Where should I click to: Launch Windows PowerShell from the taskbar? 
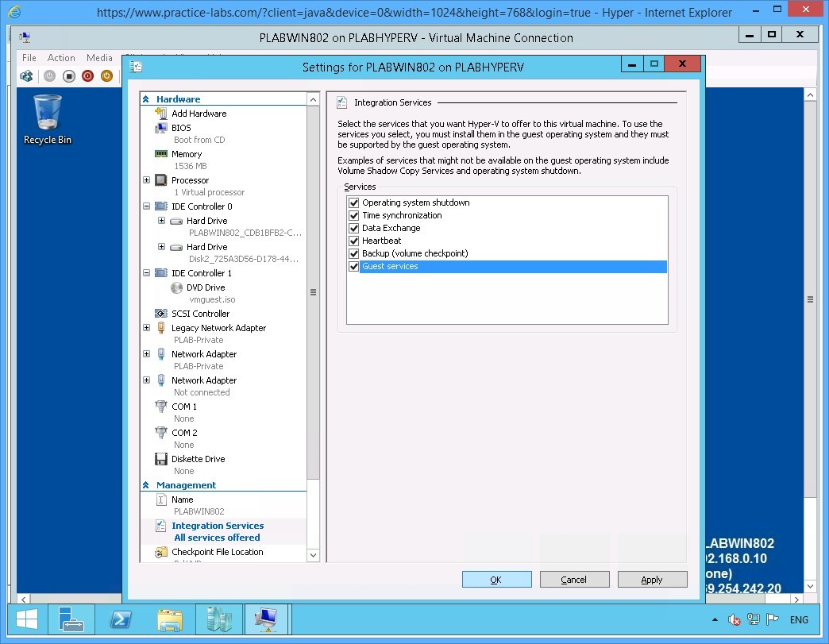[121, 619]
